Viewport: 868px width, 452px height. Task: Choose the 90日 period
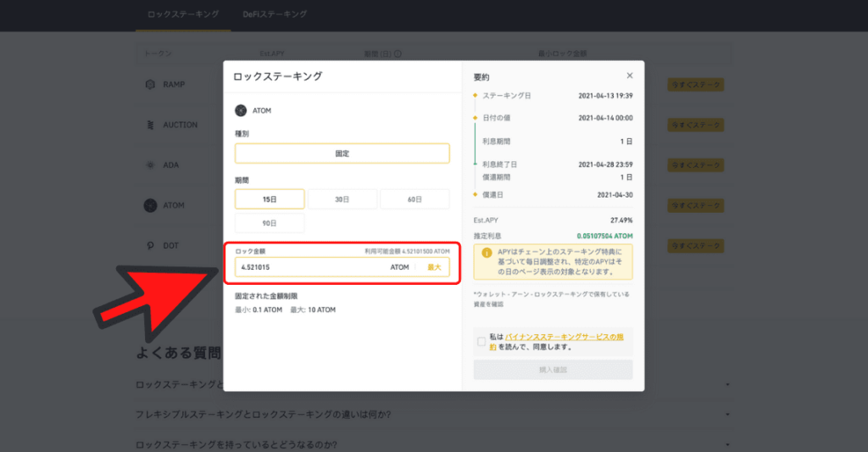(270, 223)
